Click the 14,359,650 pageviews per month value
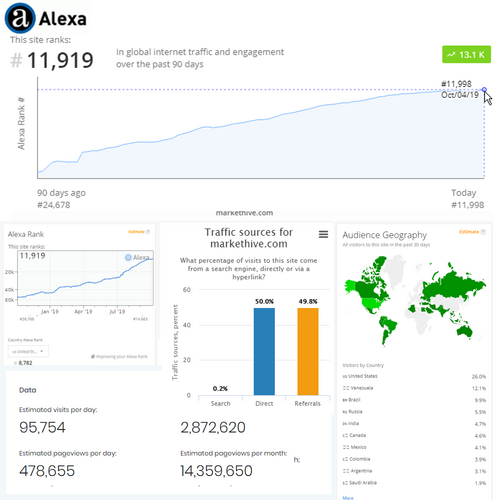500x500 pixels. [x=216, y=471]
